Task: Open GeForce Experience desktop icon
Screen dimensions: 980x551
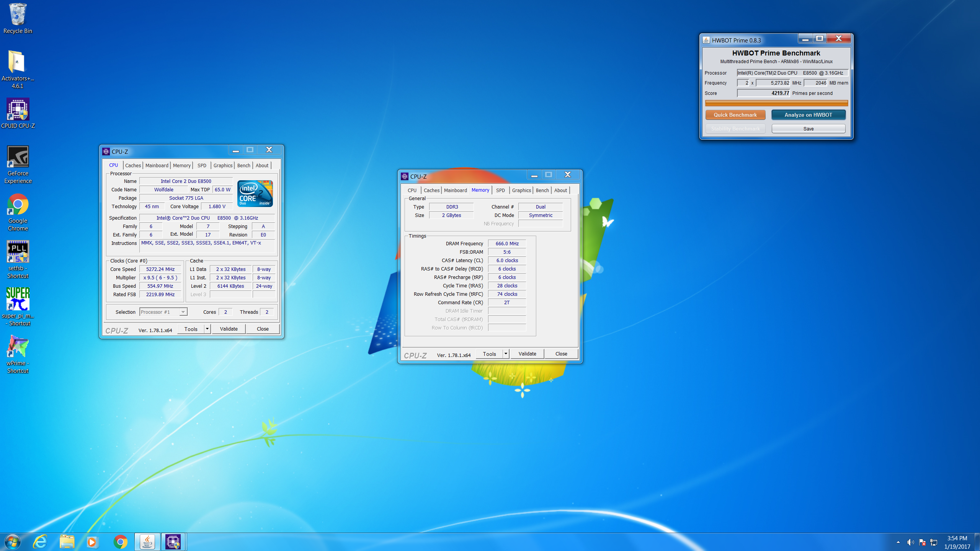Action: [18, 165]
